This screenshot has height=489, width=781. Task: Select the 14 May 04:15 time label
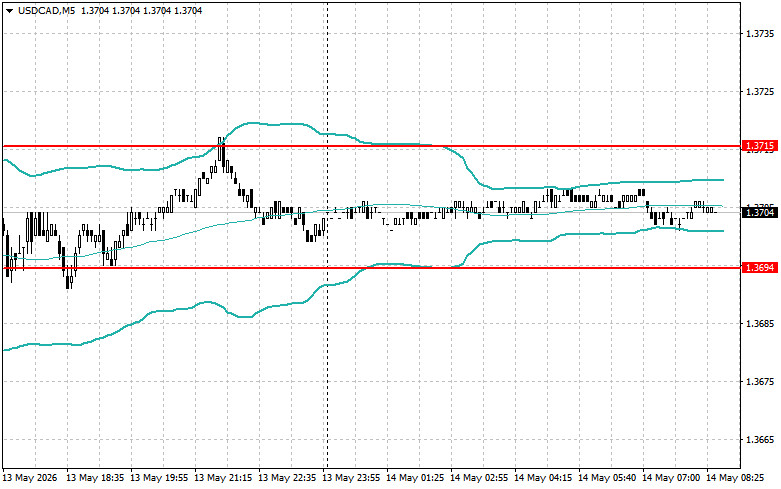543,478
